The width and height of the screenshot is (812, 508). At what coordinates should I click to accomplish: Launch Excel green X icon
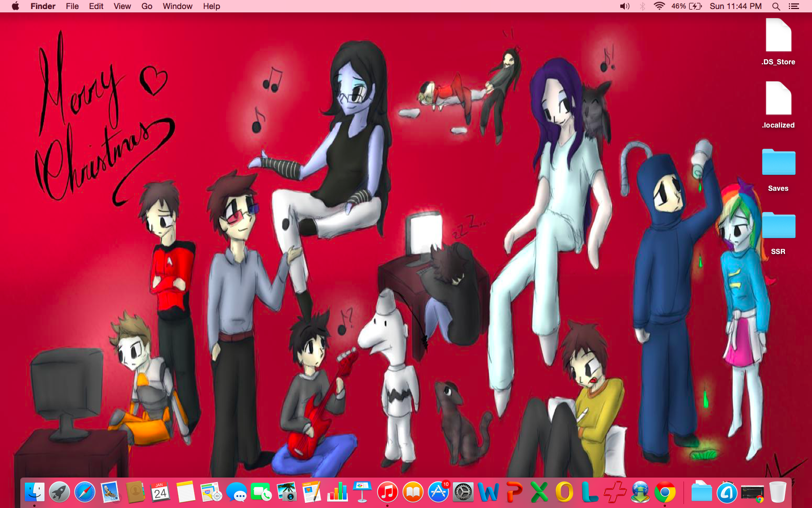539,492
